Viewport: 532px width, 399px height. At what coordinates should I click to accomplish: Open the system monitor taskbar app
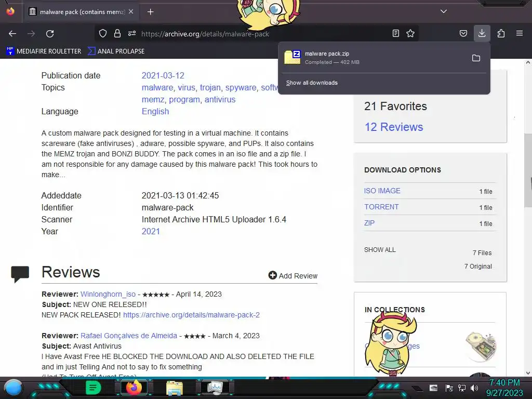215,388
